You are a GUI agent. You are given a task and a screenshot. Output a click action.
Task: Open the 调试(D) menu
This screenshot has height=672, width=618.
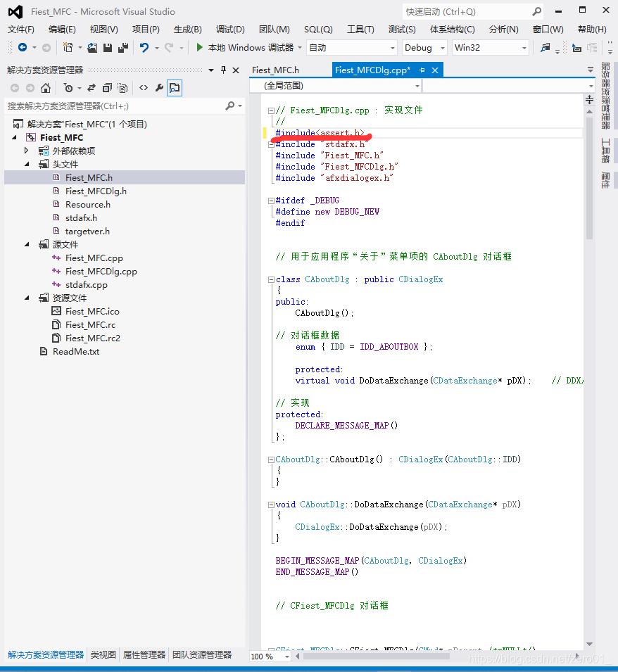(230, 29)
